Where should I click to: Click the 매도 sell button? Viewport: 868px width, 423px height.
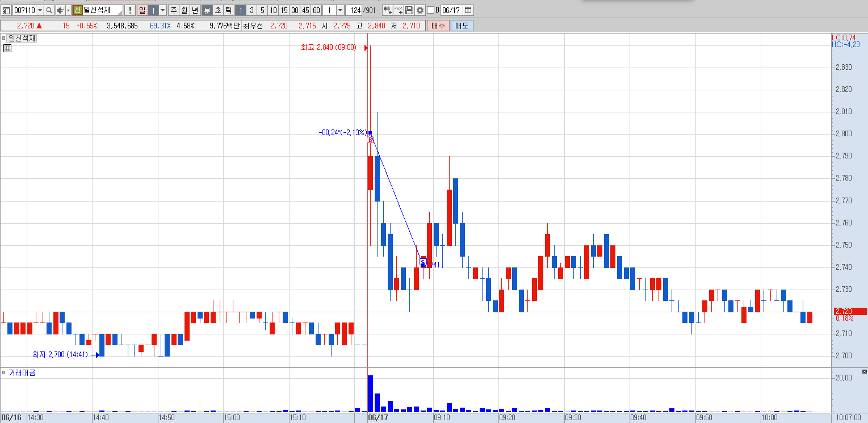tap(462, 26)
